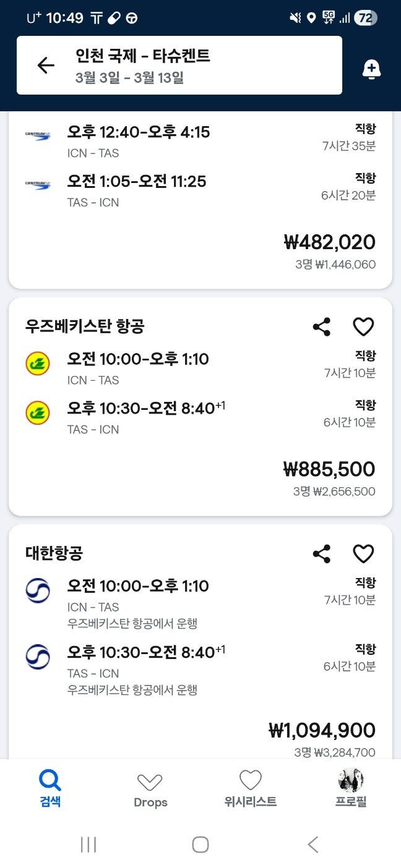Image resolution: width=401 pixels, height=868 pixels.
Task: Tap Centrum Air logo on 오후 12:40 flight
Action: tap(38, 135)
